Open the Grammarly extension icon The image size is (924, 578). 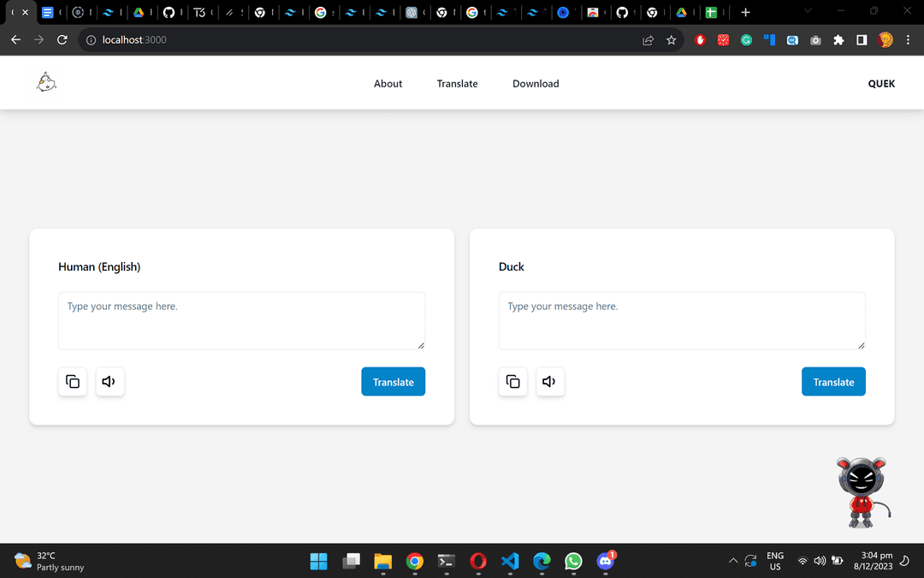(746, 39)
